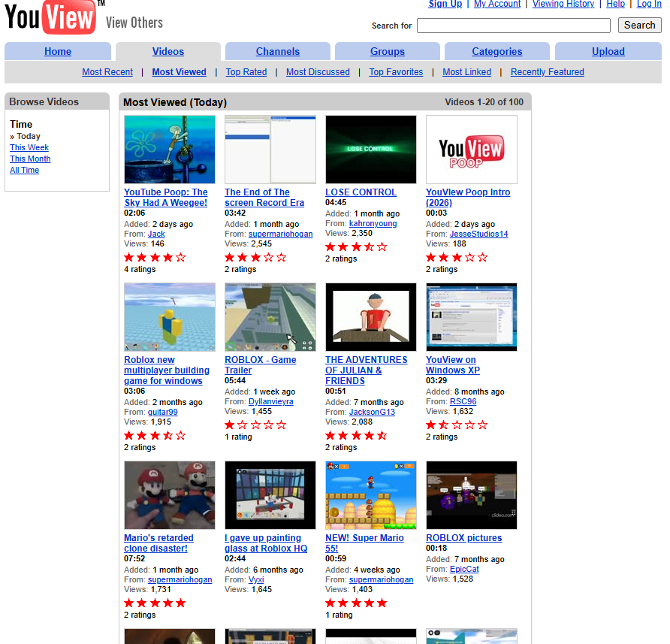Select Most Discussed submenu link
The width and height of the screenshot is (670, 644).
tap(318, 72)
